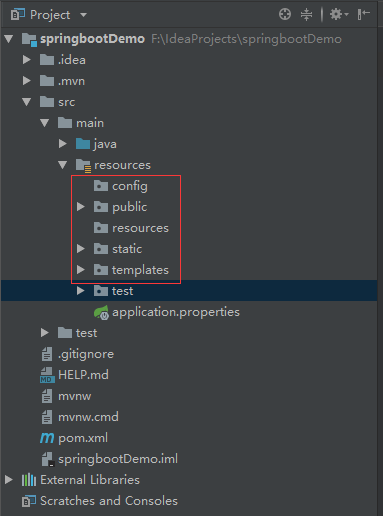Click the mvnw file icon

pos(47,396)
